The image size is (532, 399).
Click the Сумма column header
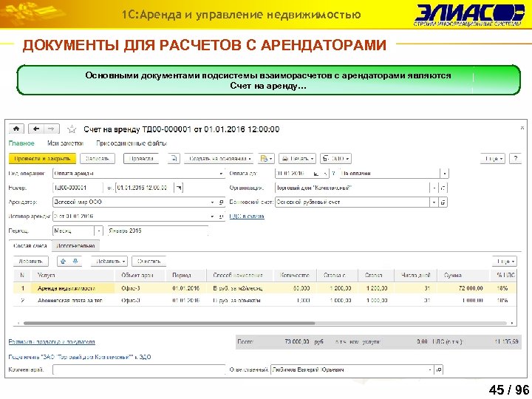coord(463,275)
